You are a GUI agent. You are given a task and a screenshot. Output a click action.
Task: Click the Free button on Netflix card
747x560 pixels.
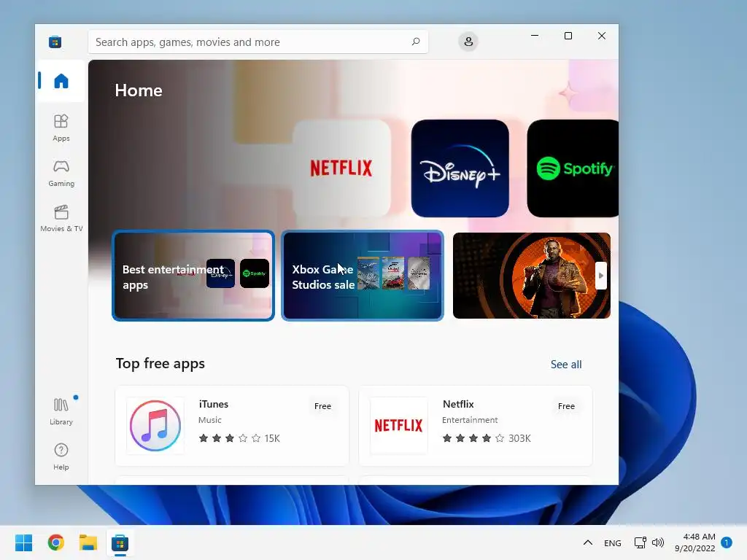click(566, 406)
